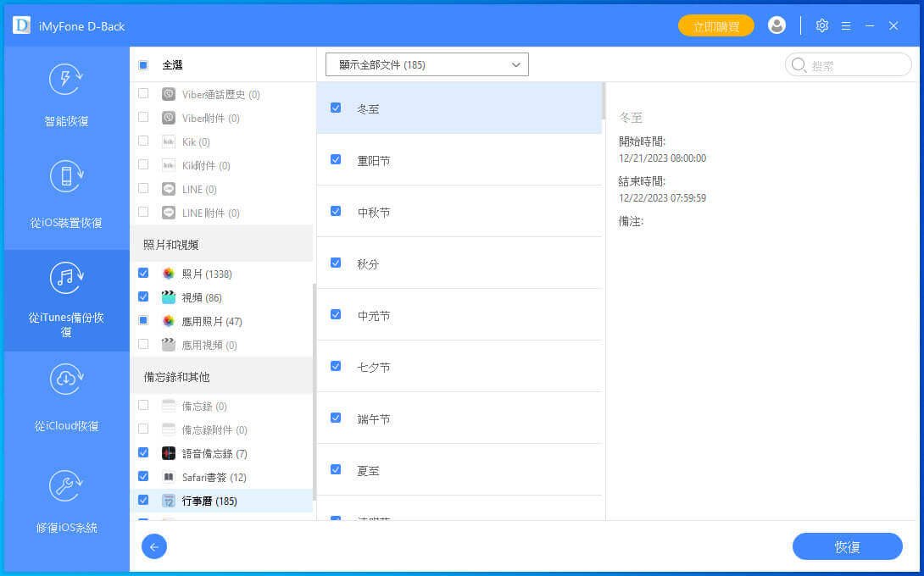Select the 端午节 event in the list
The image size is (924, 576).
click(x=374, y=418)
